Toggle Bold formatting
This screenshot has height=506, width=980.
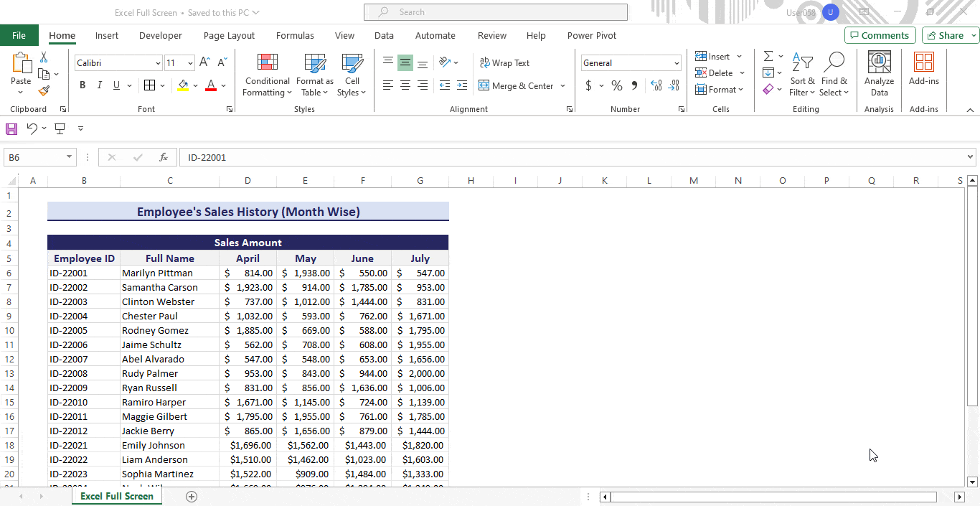[x=83, y=85]
